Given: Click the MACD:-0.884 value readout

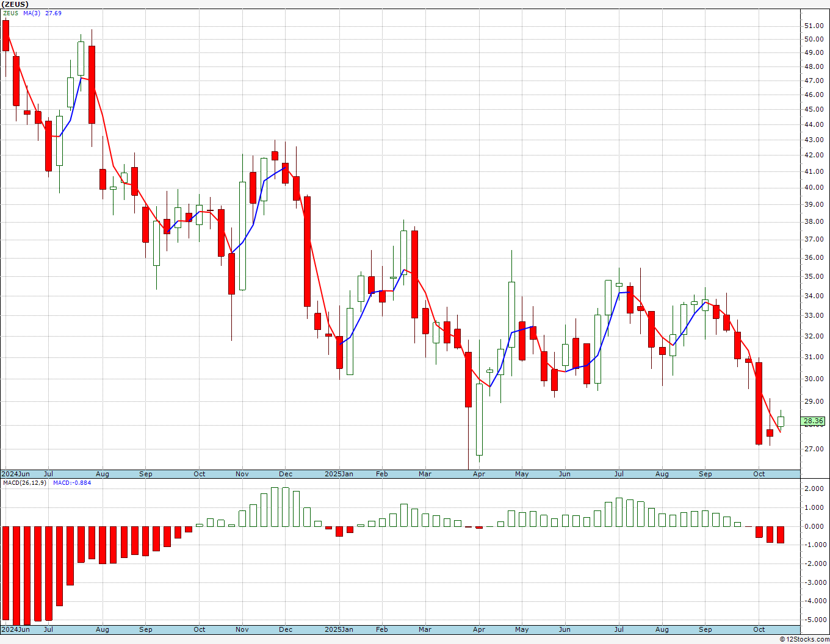Looking at the screenshot, I should pyautogui.click(x=72, y=483).
